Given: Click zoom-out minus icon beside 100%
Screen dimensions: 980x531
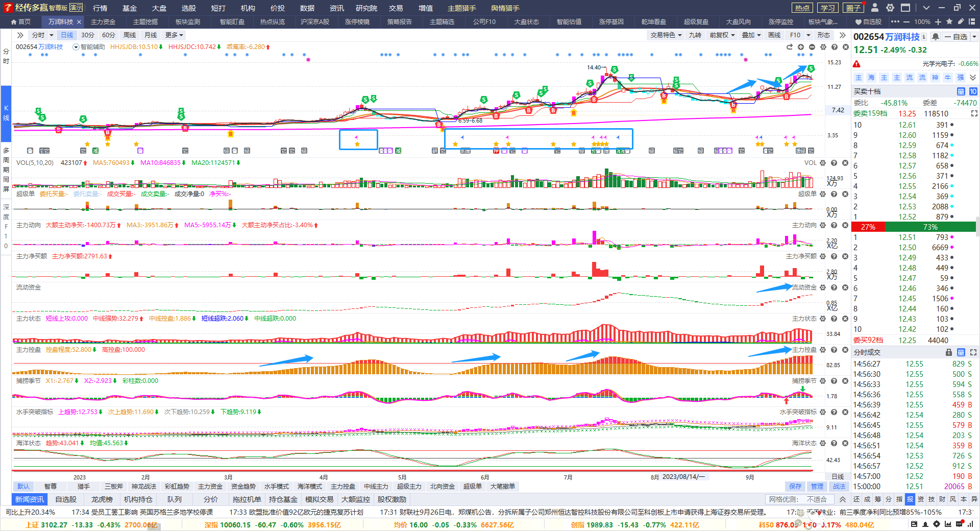Looking at the screenshot, I should click(906, 21).
